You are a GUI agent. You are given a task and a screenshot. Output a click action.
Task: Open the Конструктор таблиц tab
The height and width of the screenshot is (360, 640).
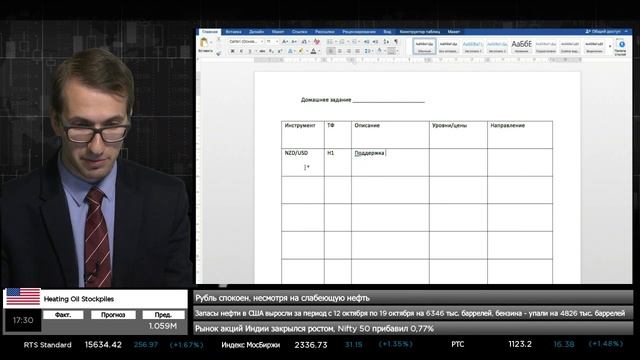coord(420,31)
